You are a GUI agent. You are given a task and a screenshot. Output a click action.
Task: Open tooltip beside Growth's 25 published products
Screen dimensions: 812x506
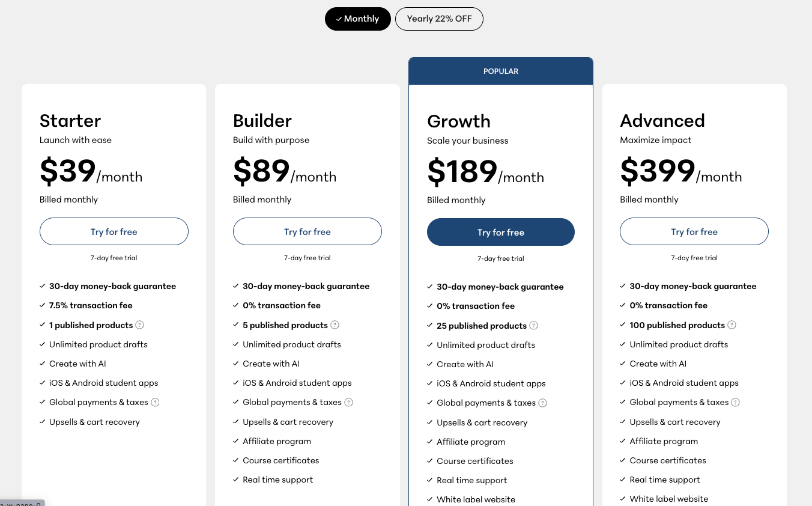coord(533,325)
